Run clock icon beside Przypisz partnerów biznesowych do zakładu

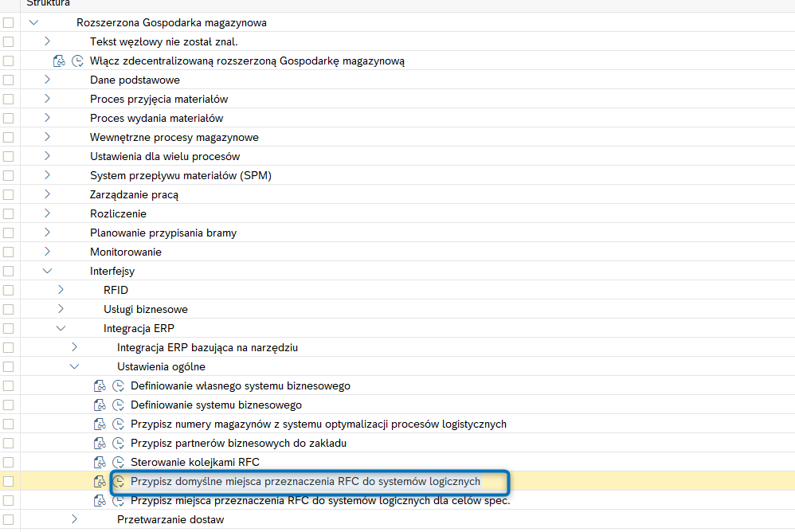point(118,443)
